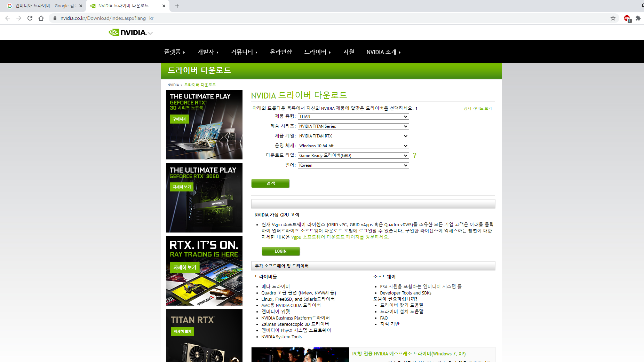Open 베타 드라이버 link

[276, 286]
